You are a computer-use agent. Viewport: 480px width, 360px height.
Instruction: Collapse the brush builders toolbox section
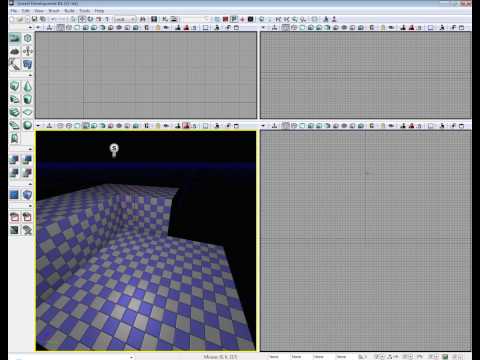pos(30,75)
